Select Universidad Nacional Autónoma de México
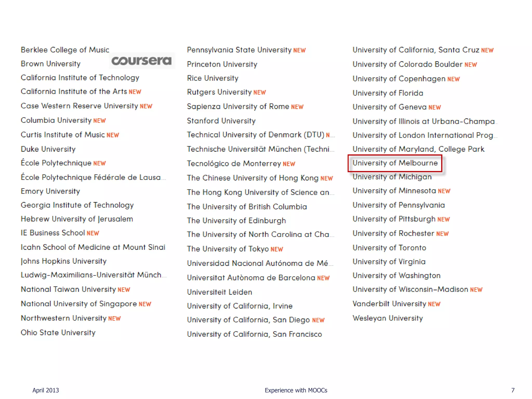 (x=260, y=263)
